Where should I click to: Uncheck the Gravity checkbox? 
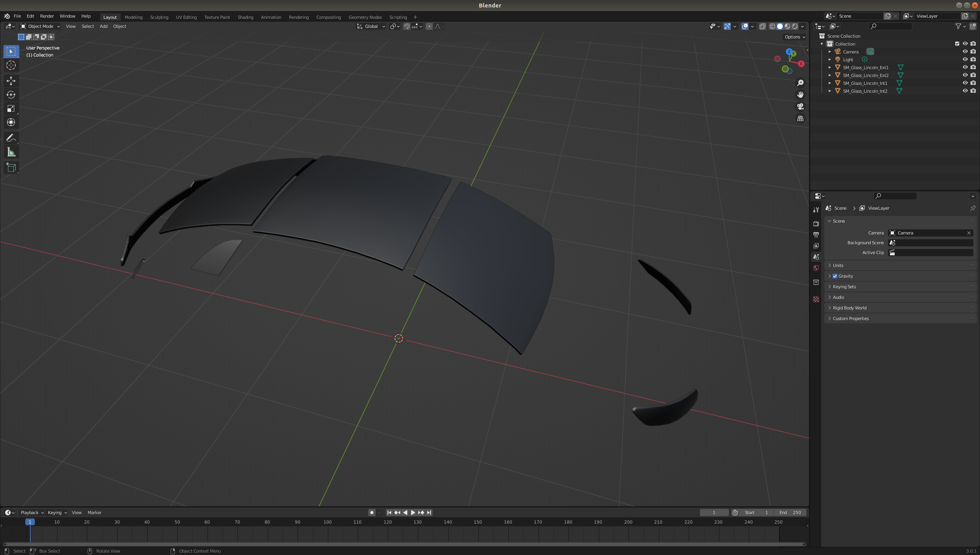pyautogui.click(x=835, y=276)
